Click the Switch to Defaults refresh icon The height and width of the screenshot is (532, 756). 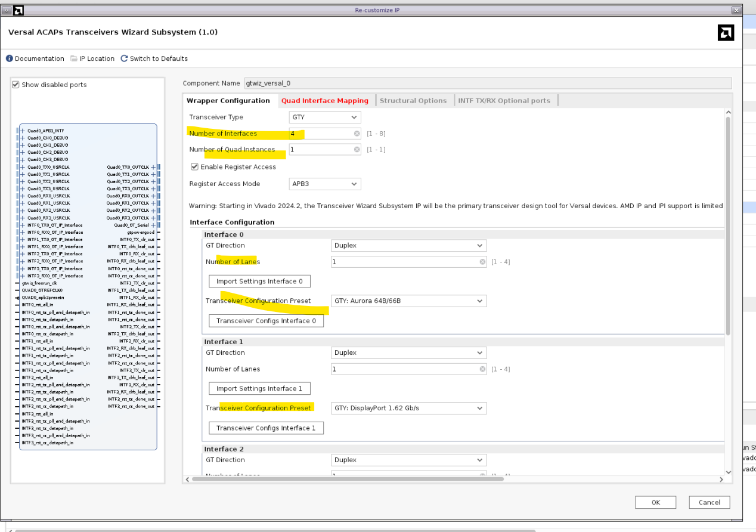[124, 58]
